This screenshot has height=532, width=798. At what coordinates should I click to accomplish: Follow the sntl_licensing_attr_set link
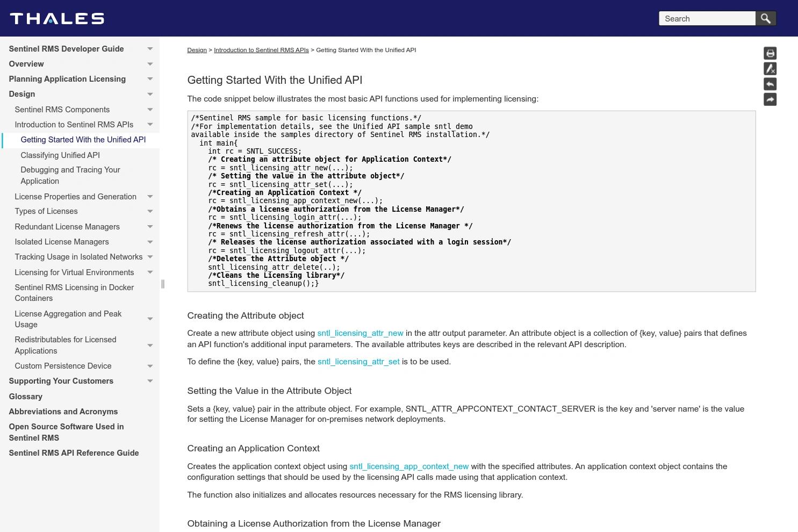(358, 362)
